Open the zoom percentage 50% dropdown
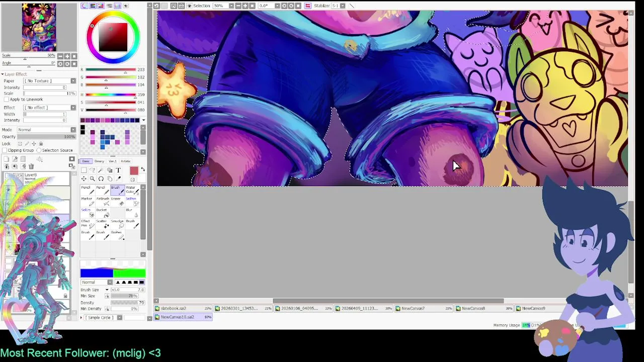Viewport: 644px width, 362px height. (231, 6)
